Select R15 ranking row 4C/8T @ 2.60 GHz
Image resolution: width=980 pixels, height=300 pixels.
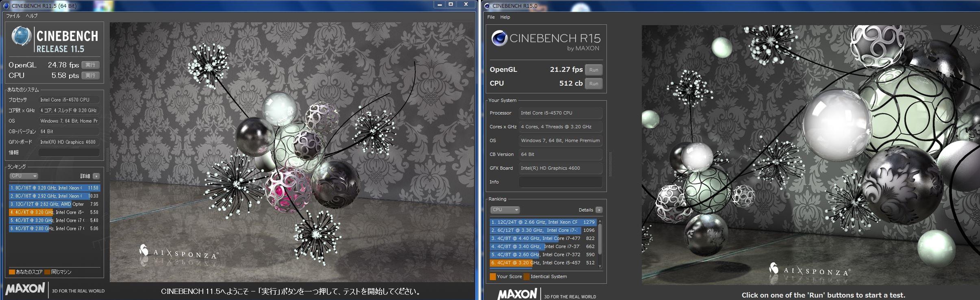(x=543, y=255)
